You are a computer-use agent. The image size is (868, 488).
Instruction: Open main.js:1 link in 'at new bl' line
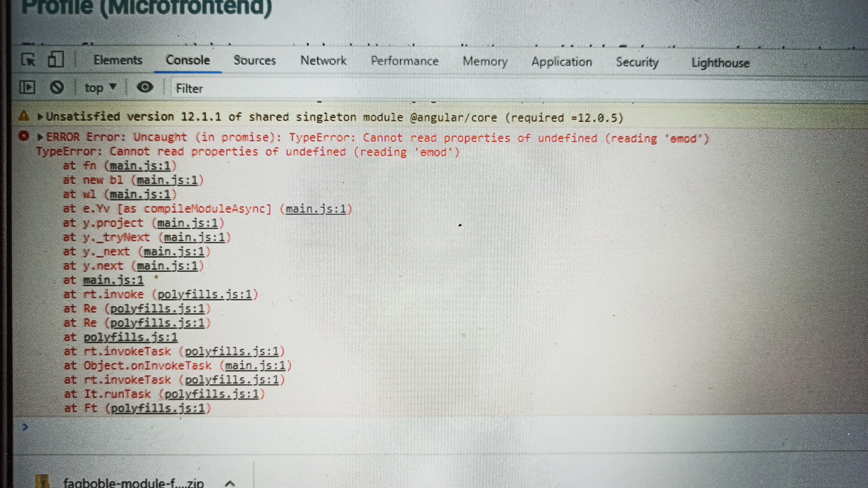(167, 180)
